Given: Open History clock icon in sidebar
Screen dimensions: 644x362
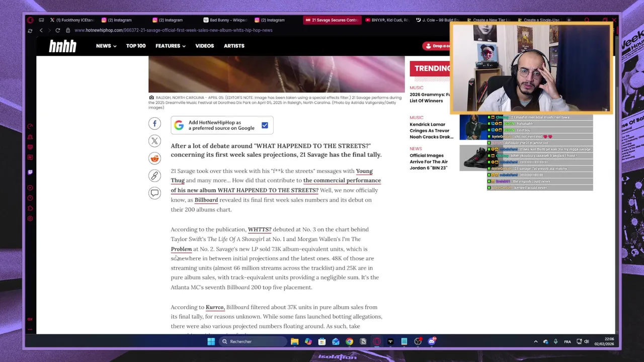Looking at the screenshot, I should [x=30, y=198].
